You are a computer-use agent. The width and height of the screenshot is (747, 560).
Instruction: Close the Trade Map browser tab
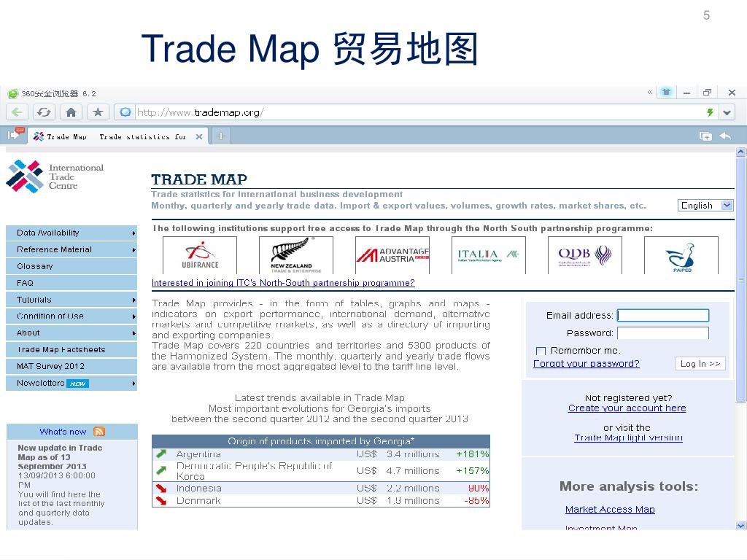(x=199, y=136)
